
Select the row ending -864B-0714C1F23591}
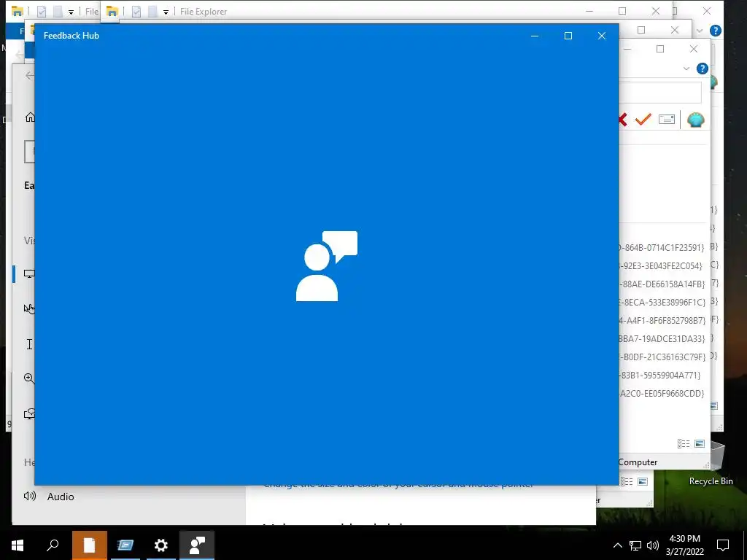coord(662,248)
